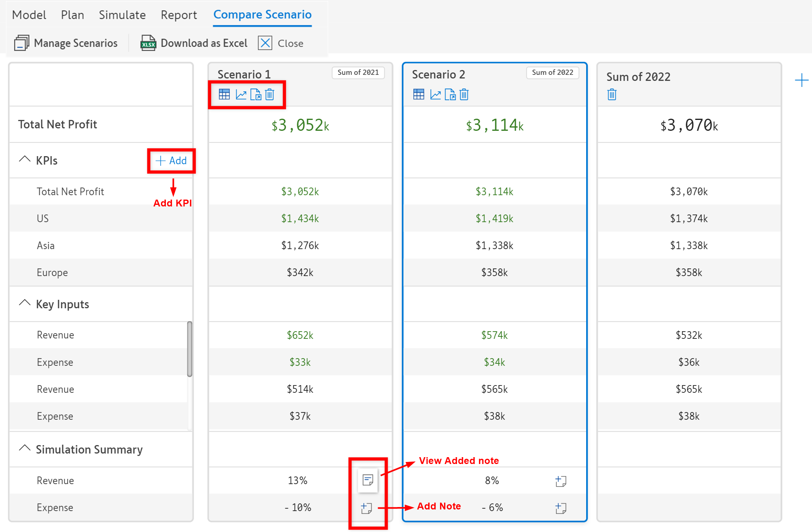Click Scenario 1 line chart icon
Viewport: 812px width, 532px height.
[x=241, y=95]
